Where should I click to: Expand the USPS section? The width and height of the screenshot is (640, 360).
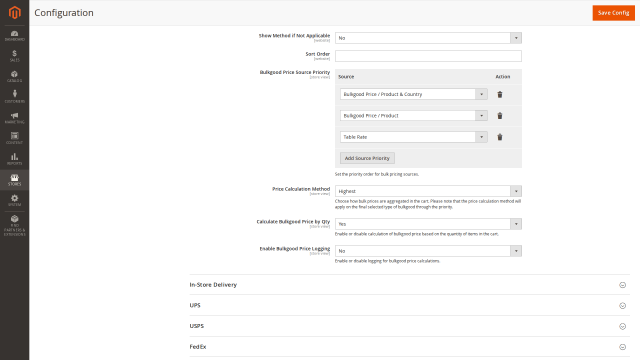pos(409,326)
